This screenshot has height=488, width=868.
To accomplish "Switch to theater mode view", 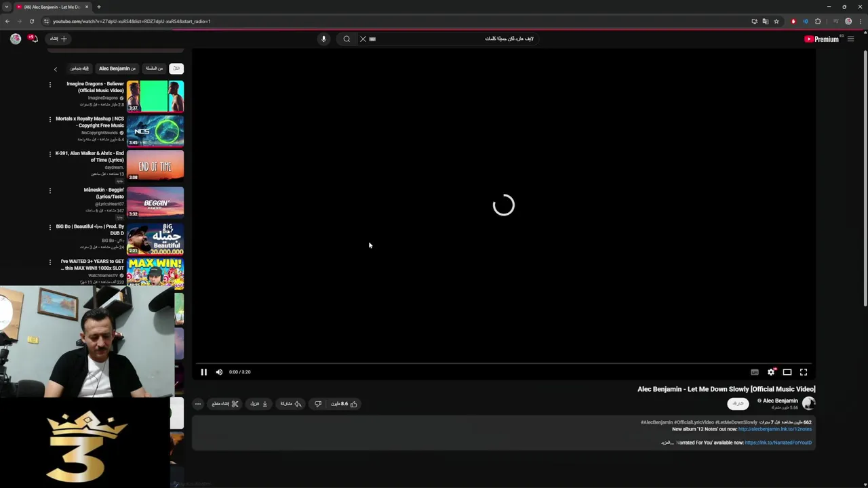I will click(x=787, y=372).
